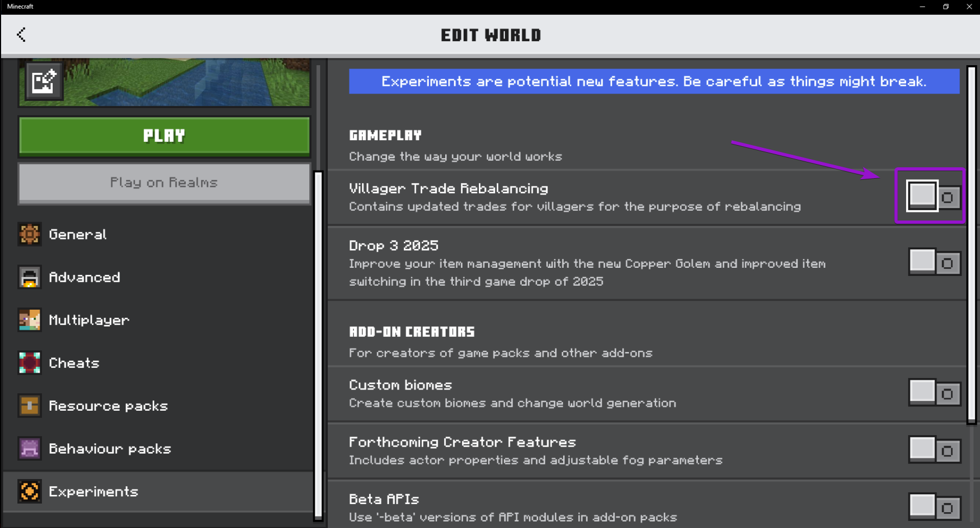Click the Behaviour packs purple icon
The image size is (980, 528).
coord(29,449)
